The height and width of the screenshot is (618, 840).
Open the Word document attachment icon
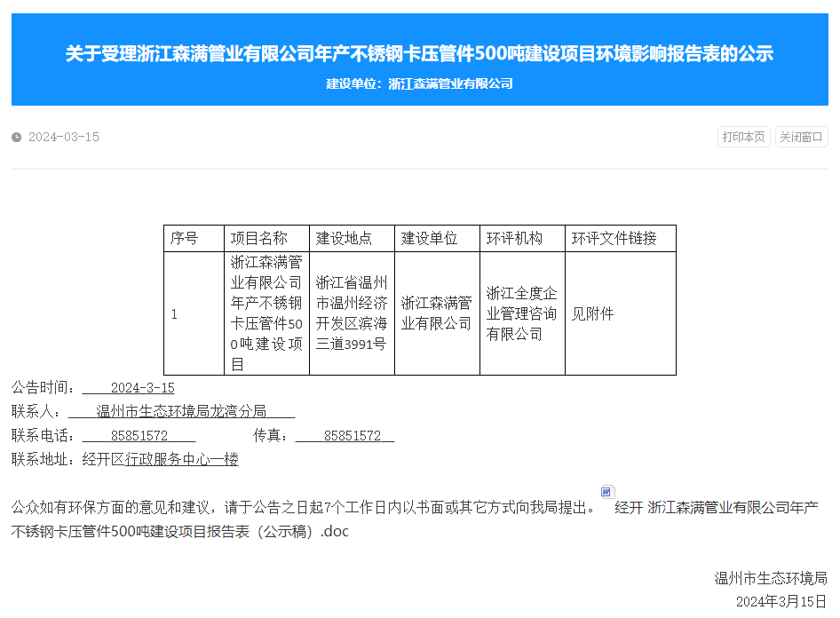point(607,492)
